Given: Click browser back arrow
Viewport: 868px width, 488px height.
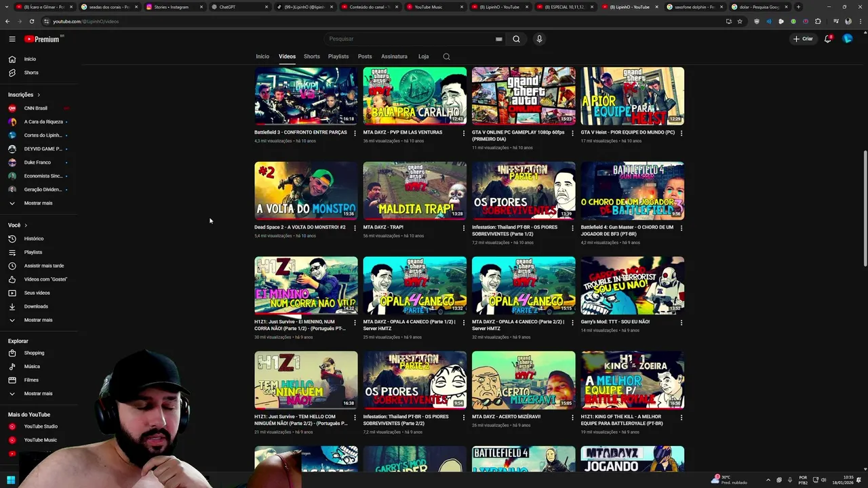Looking at the screenshot, I should (7, 21).
